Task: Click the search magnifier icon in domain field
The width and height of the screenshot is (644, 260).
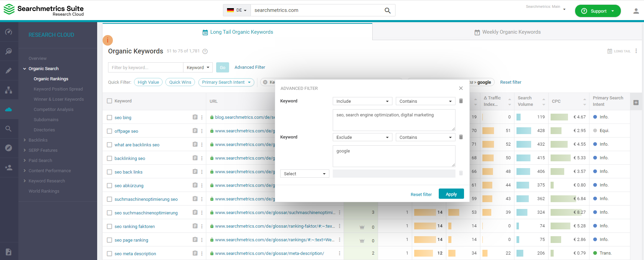Action: point(387,10)
